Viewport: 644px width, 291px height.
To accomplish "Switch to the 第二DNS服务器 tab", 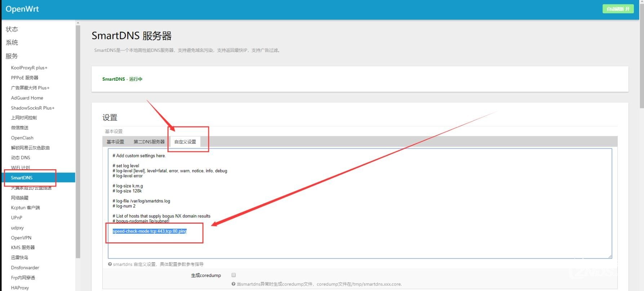I will 149,142.
